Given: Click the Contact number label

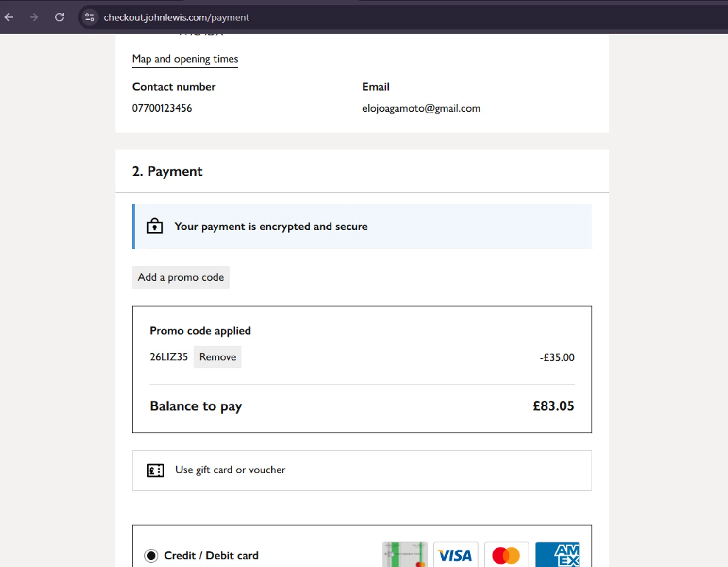Looking at the screenshot, I should coord(174,87).
